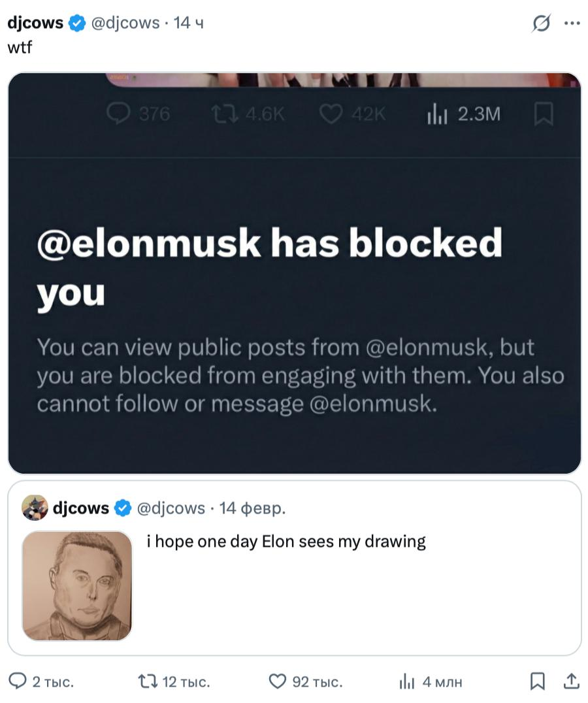588x703 pixels.
Task: Bookmark this djcows post
Action: point(537,681)
